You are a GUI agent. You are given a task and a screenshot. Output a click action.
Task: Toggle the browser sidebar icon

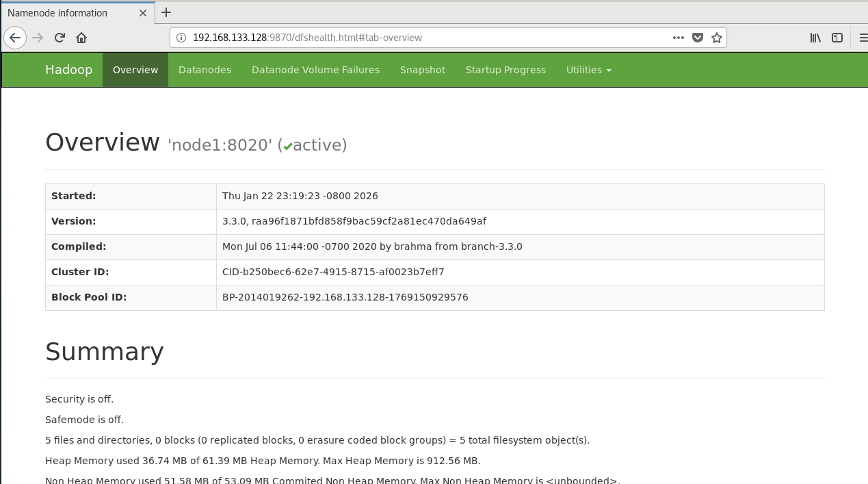tap(837, 38)
